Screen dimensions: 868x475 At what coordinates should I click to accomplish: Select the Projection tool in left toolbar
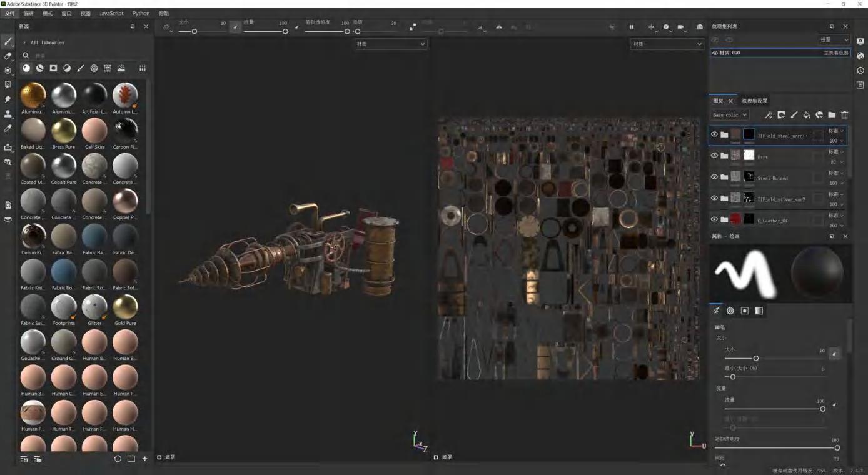coord(8,71)
